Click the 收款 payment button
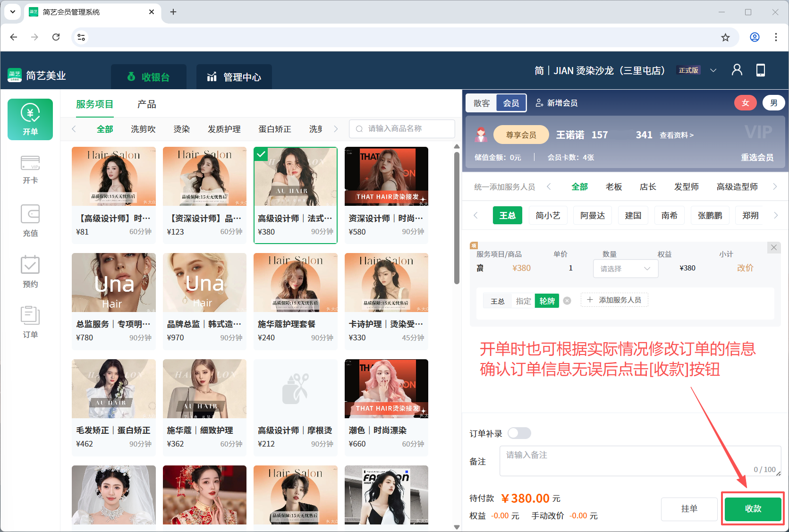Screen dimensions: 789x532 [x=753, y=509]
